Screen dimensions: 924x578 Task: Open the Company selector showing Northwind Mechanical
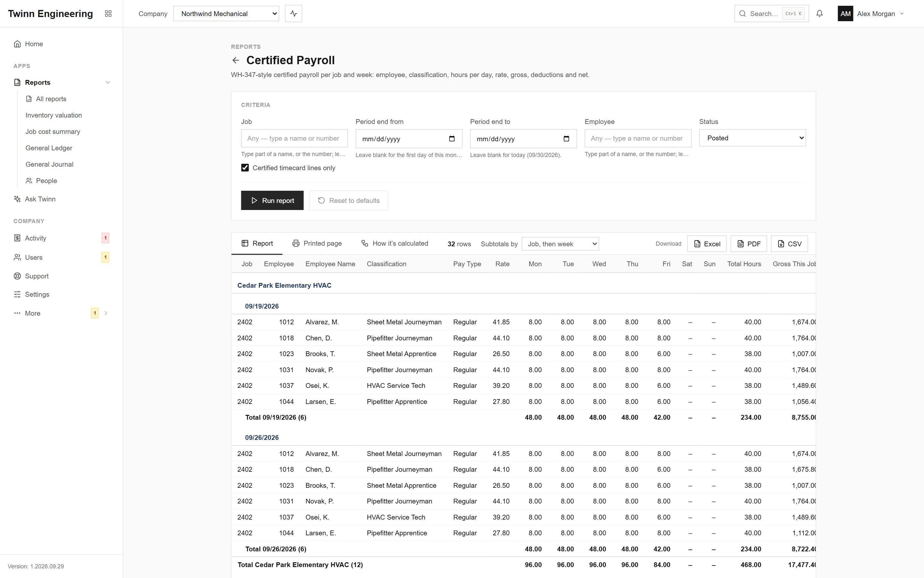226,13
